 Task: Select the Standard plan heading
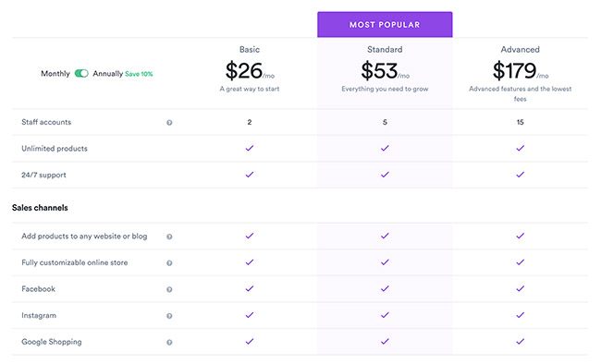(x=385, y=50)
